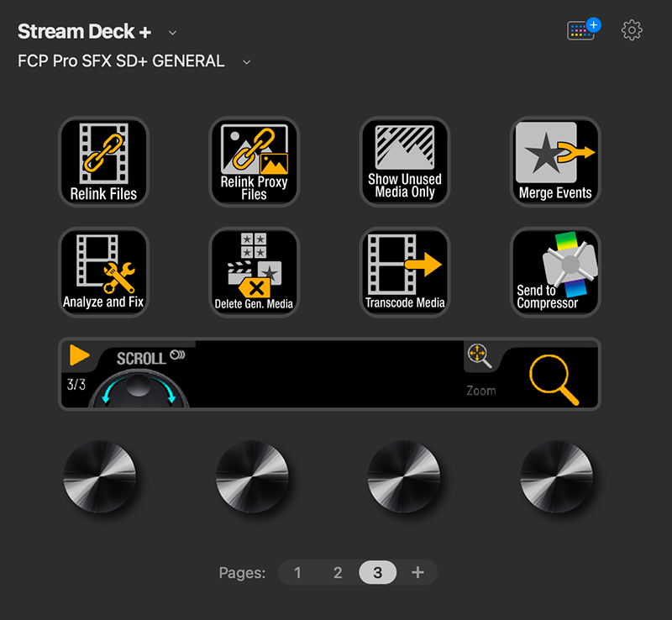Image resolution: width=672 pixels, height=620 pixels.
Task: Open the FCP Pro SFX SD+ GENERAL profile dropdown
Action: coord(244,61)
